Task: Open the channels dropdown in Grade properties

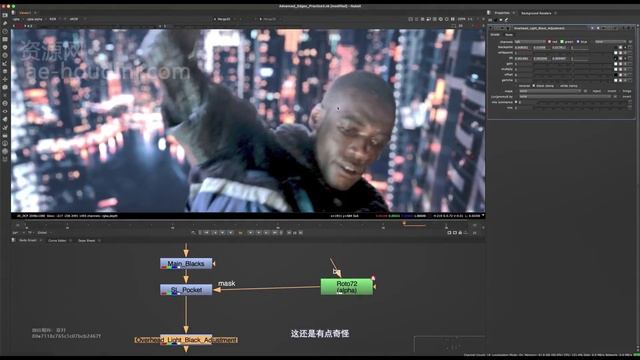Action: 530,42
